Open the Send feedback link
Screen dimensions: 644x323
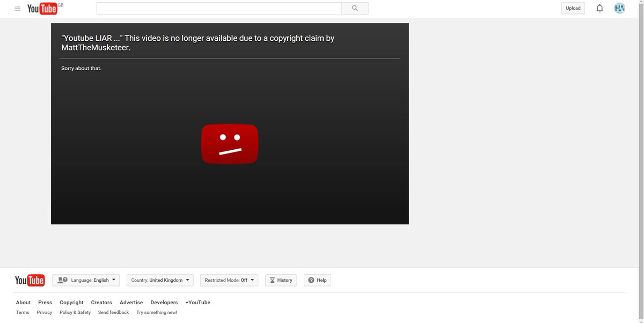[113, 312]
